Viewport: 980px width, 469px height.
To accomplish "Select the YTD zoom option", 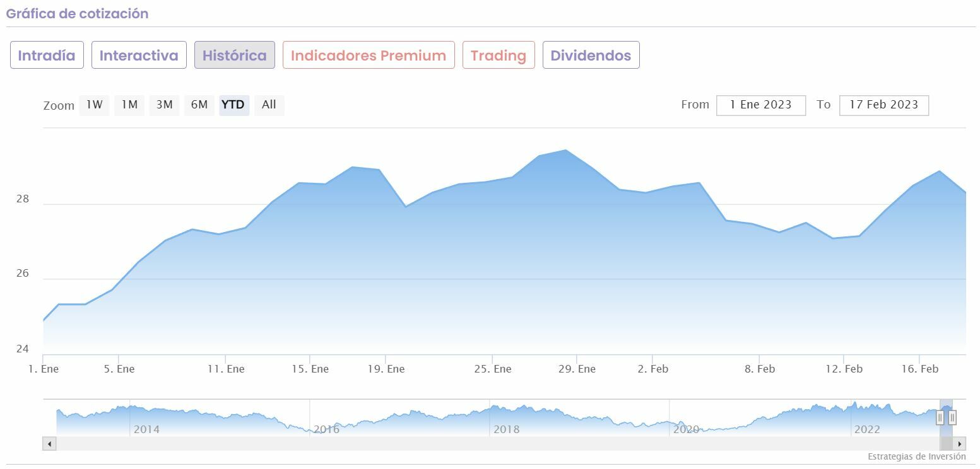I will pyautogui.click(x=233, y=105).
